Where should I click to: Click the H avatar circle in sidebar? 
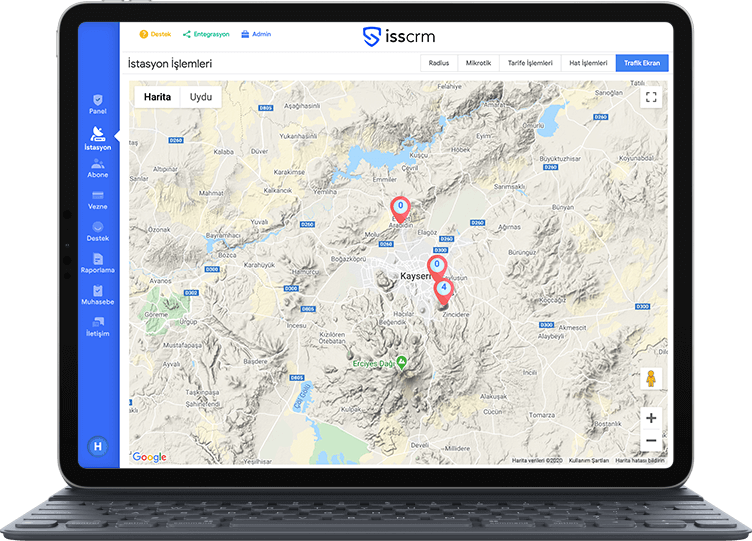click(x=98, y=447)
